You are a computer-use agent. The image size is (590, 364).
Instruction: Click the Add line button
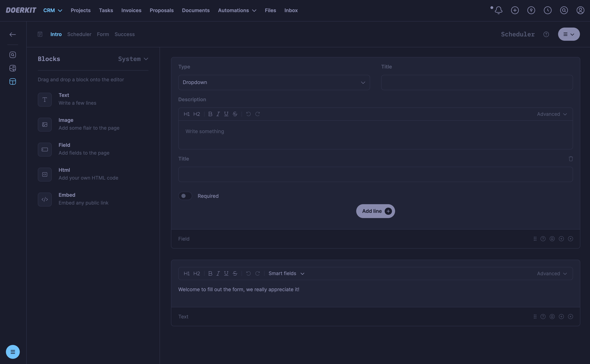tap(375, 211)
